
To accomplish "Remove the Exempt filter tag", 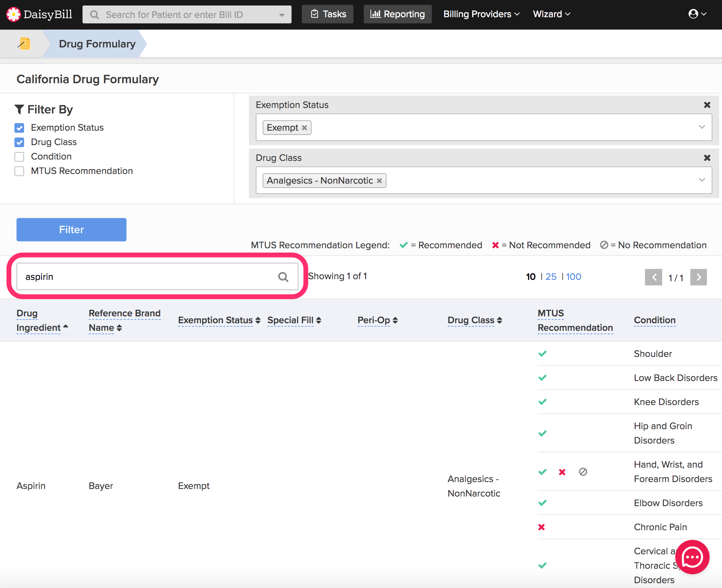I will (x=305, y=128).
